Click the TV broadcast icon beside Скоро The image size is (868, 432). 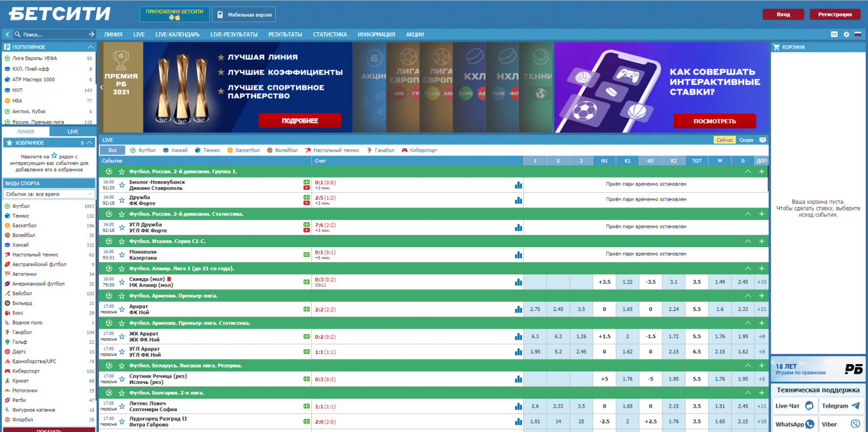click(x=762, y=140)
